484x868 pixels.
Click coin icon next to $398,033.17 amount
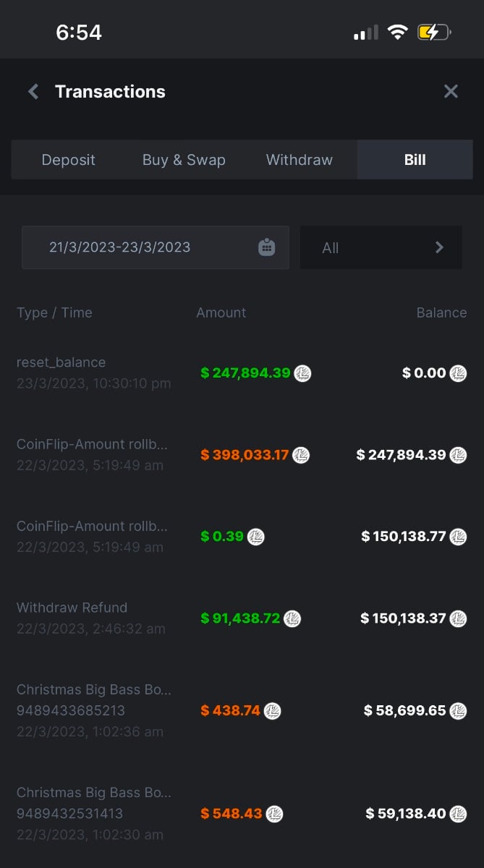pos(301,455)
